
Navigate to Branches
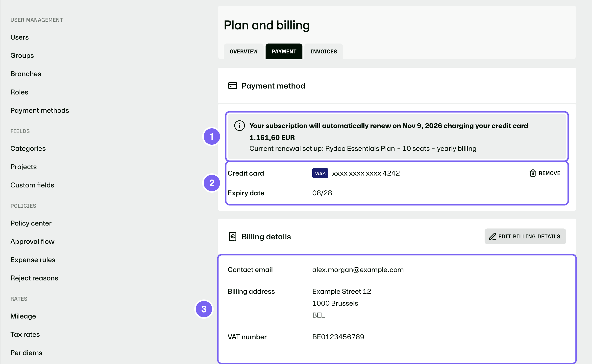coord(26,74)
